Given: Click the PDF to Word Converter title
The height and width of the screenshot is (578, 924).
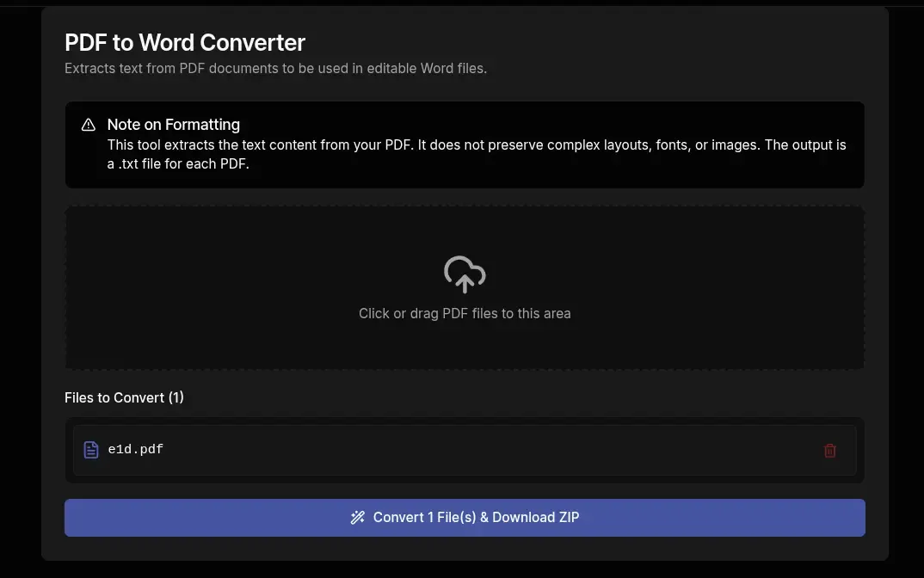Looking at the screenshot, I should click(x=184, y=42).
